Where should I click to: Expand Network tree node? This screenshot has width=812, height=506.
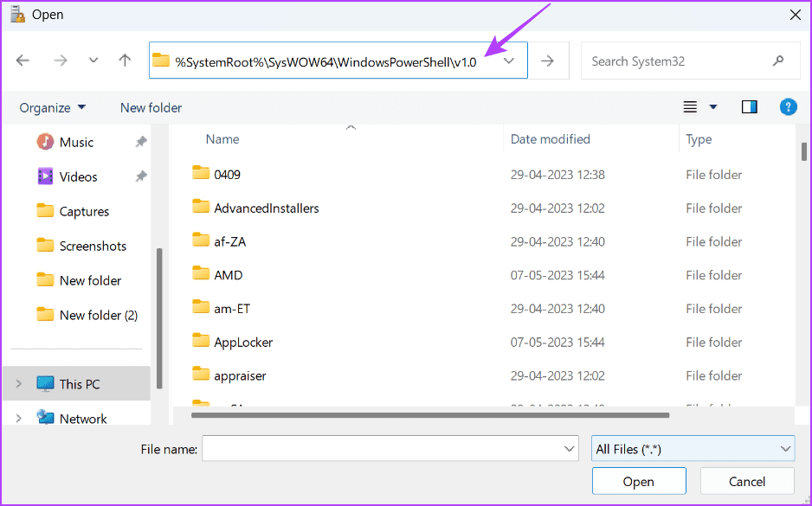[19, 418]
